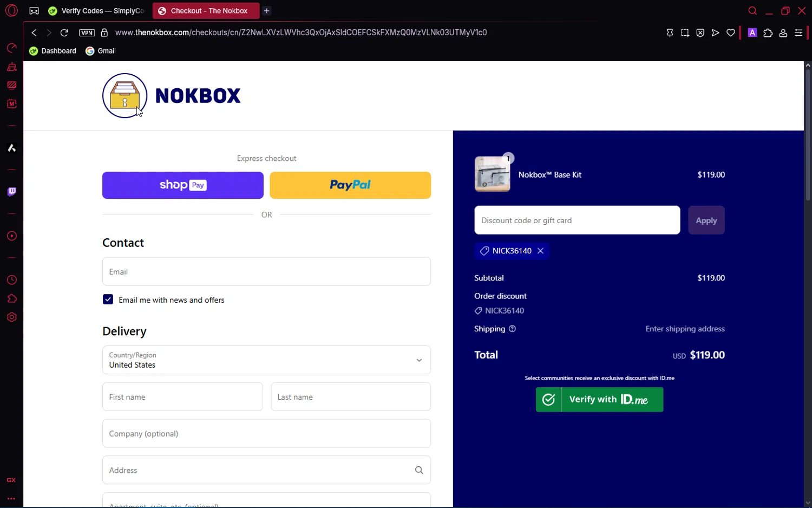Pay with Shop Pay express checkout

[x=183, y=185]
